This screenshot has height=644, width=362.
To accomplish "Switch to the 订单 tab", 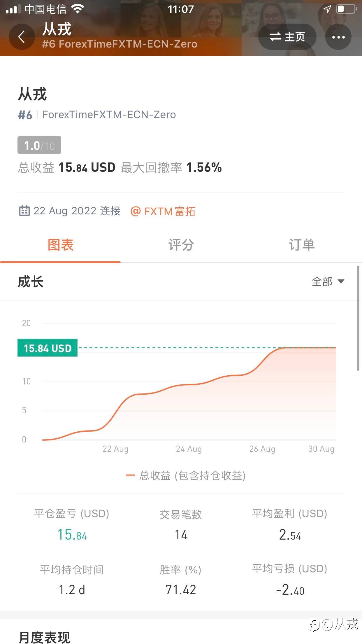I will 302,245.
